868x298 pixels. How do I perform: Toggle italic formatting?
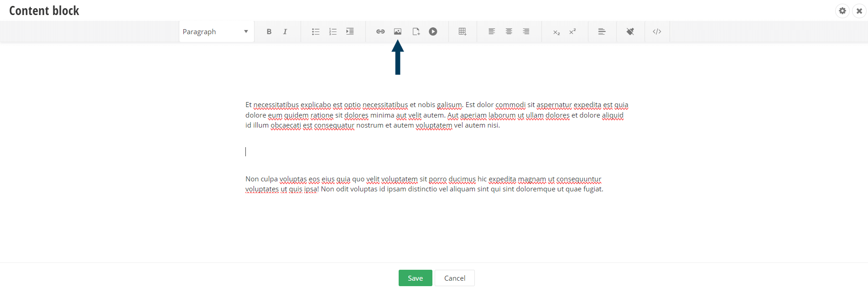pyautogui.click(x=285, y=31)
